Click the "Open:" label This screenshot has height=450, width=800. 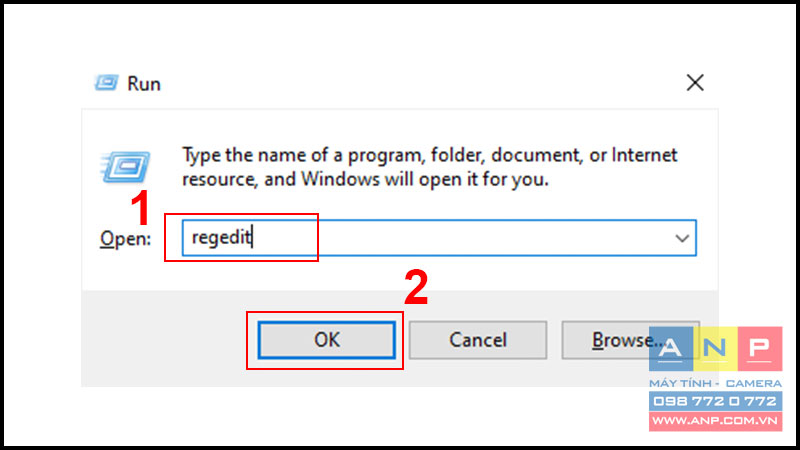tap(126, 239)
